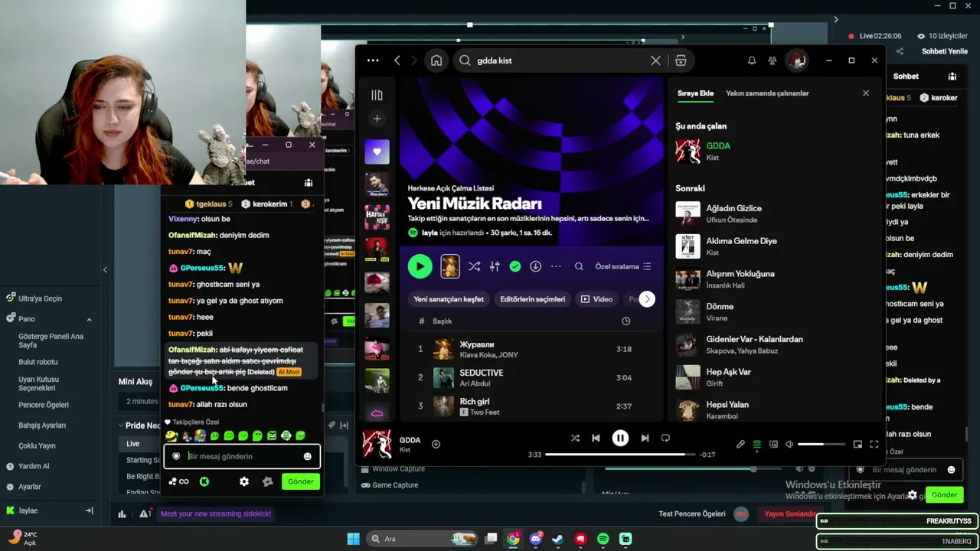
Task: Open Spotify profile avatar menu
Action: pos(797,60)
